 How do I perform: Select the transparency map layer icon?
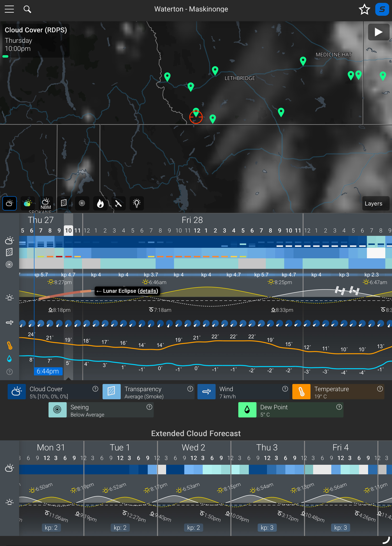point(64,203)
